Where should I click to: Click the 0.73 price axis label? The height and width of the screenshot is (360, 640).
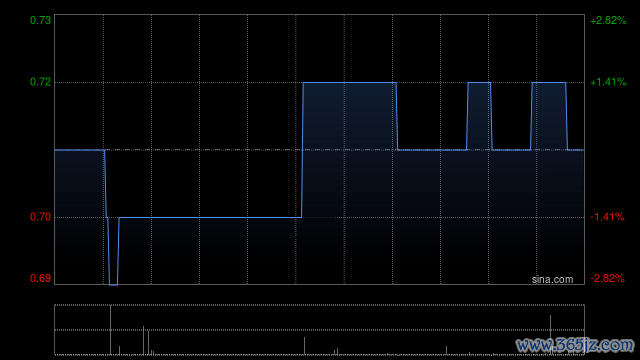coord(40,20)
